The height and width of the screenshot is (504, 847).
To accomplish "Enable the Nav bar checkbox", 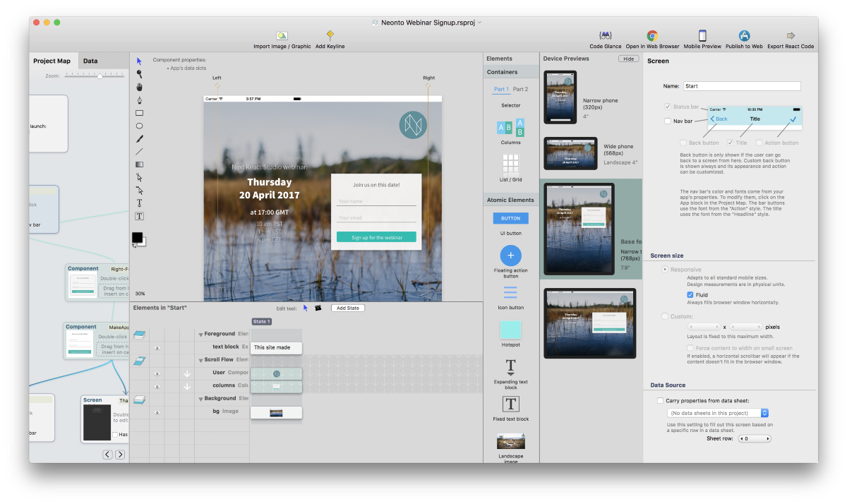I will 668,121.
